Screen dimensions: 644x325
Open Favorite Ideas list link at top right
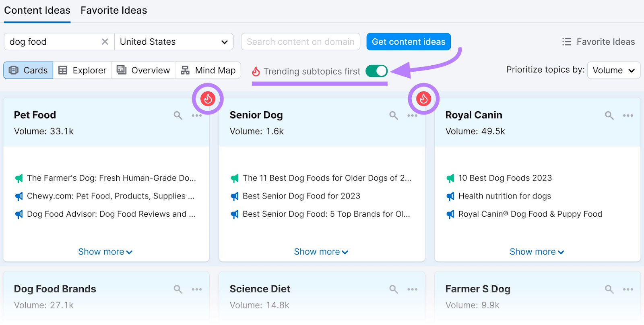599,42
